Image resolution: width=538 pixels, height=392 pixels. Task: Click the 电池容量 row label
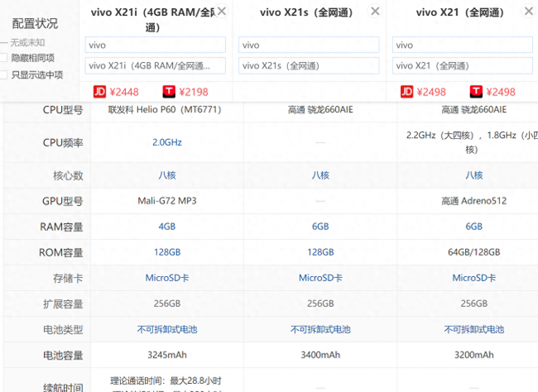[x=63, y=356]
